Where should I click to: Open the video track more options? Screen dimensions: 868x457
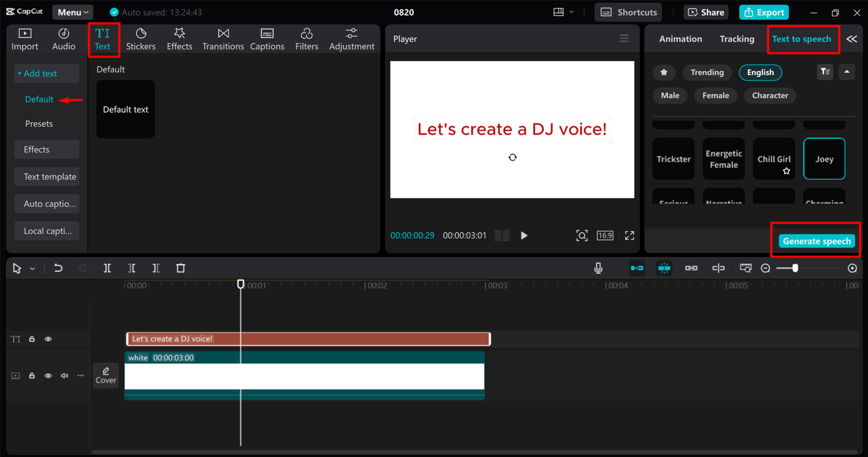pyautogui.click(x=81, y=375)
